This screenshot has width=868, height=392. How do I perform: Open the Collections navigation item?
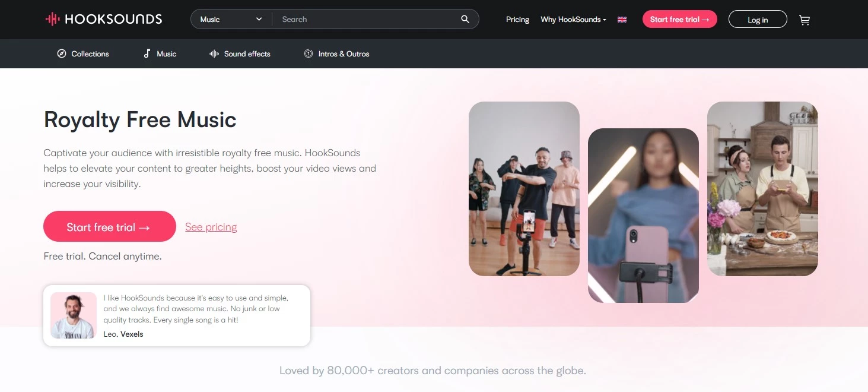[90, 54]
